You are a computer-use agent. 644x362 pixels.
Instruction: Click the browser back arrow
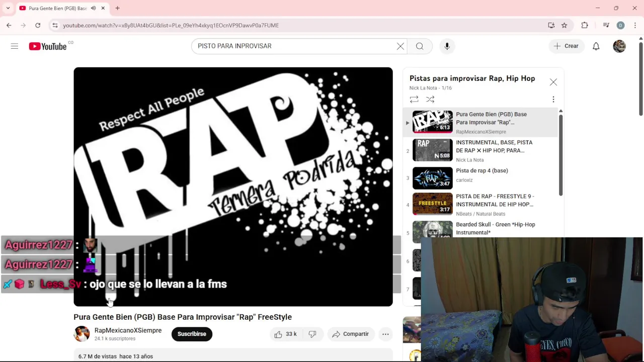tap(9, 25)
